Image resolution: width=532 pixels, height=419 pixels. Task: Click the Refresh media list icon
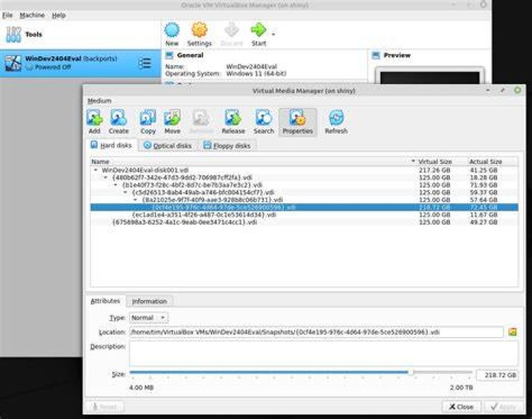(336, 117)
